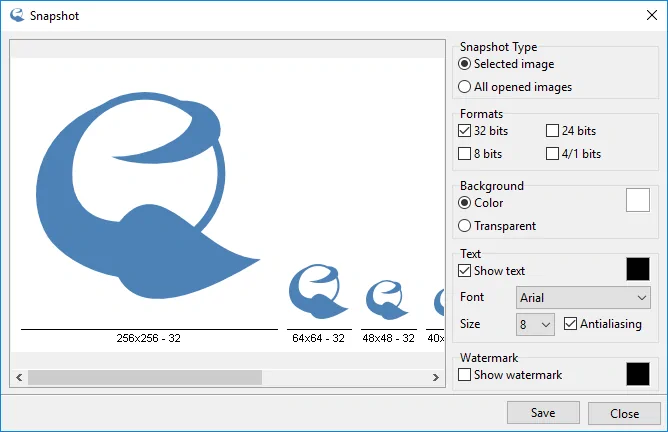
Task: Enable the 8 bits format checkbox
Action: click(x=465, y=154)
